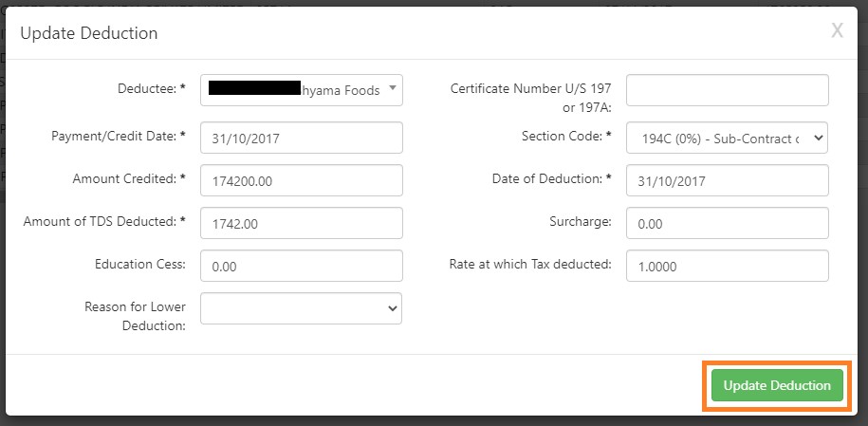
Task: Click the Certificate Number U/S 197 field
Action: [728, 90]
